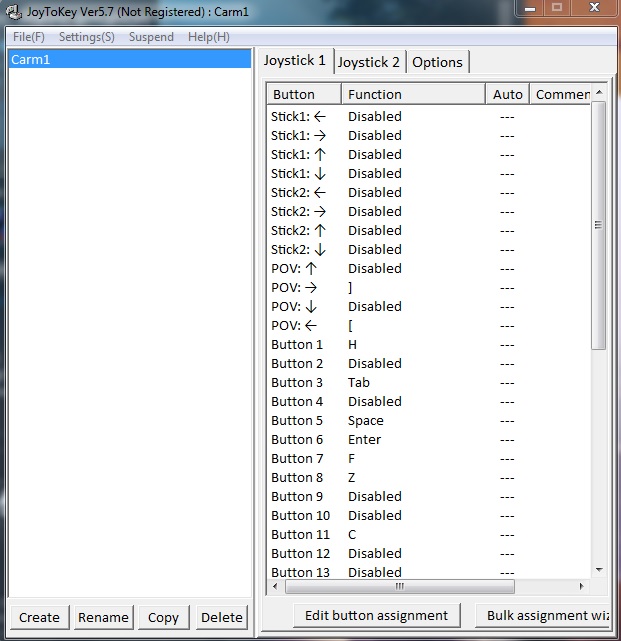Select the POV down arrow row

click(x=429, y=307)
